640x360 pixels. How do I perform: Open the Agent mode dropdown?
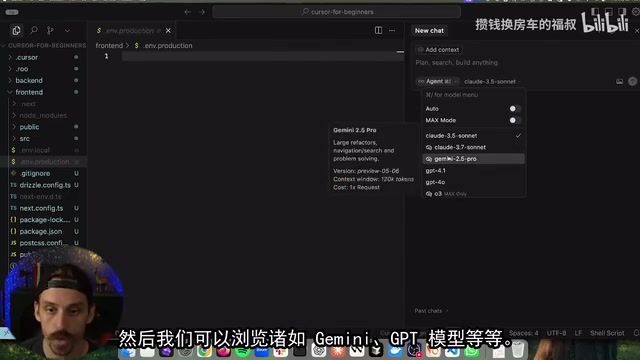coord(438,82)
